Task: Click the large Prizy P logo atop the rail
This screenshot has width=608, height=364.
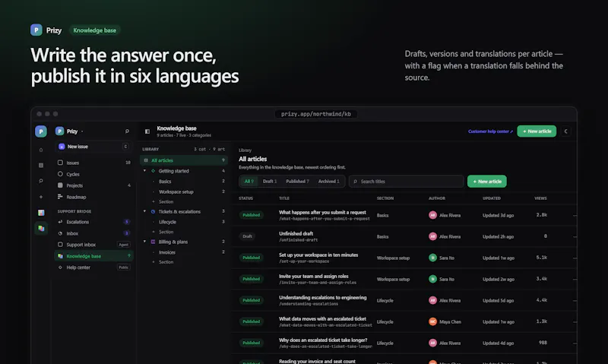Action: point(41,131)
